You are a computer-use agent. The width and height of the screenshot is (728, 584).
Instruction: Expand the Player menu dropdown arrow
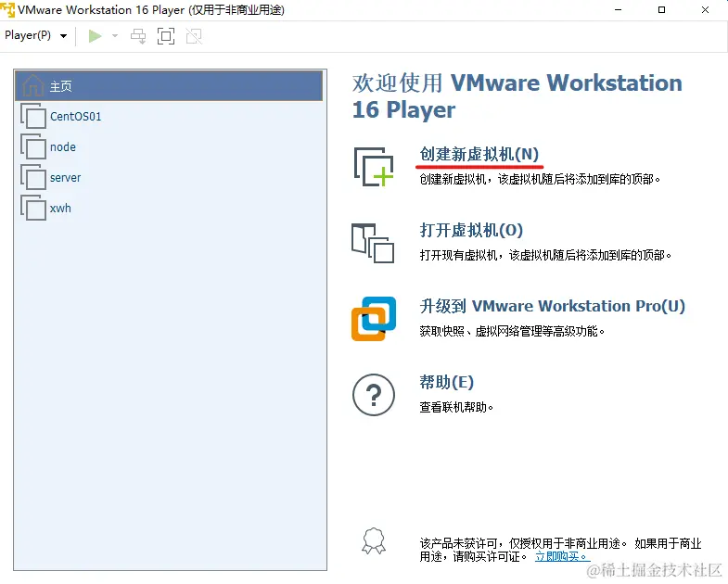[63, 36]
